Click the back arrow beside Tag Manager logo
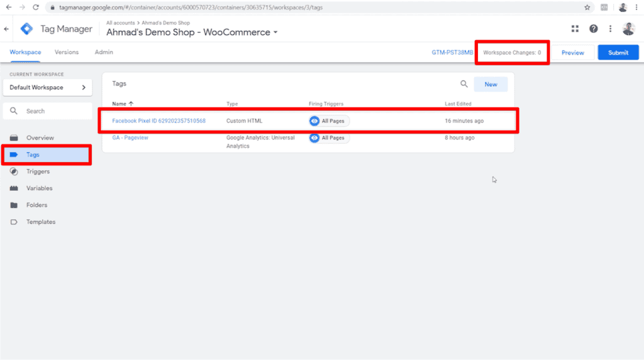The image size is (644, 360). coord(6,29)
